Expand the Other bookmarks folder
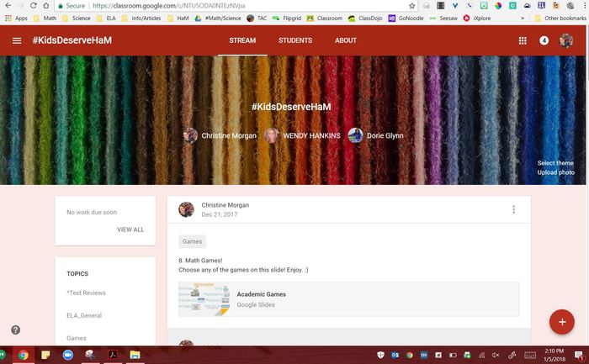 click(558, 17)
